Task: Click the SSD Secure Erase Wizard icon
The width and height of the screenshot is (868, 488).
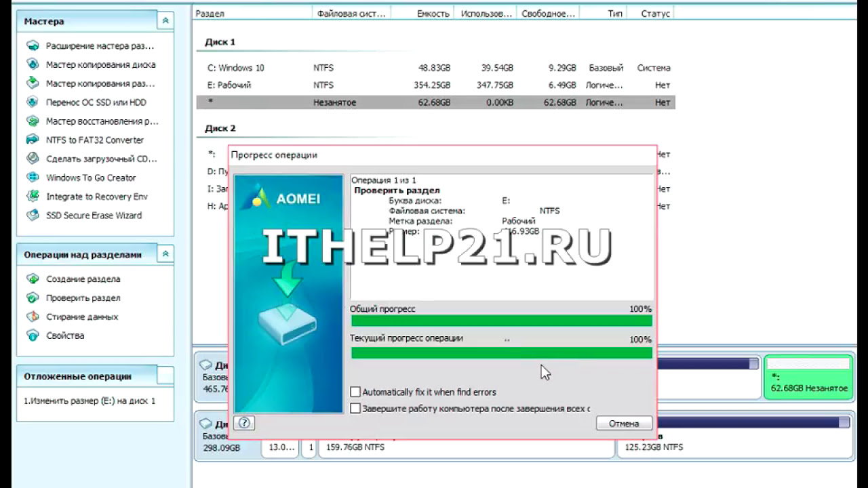Action: (x=33, y=215)
